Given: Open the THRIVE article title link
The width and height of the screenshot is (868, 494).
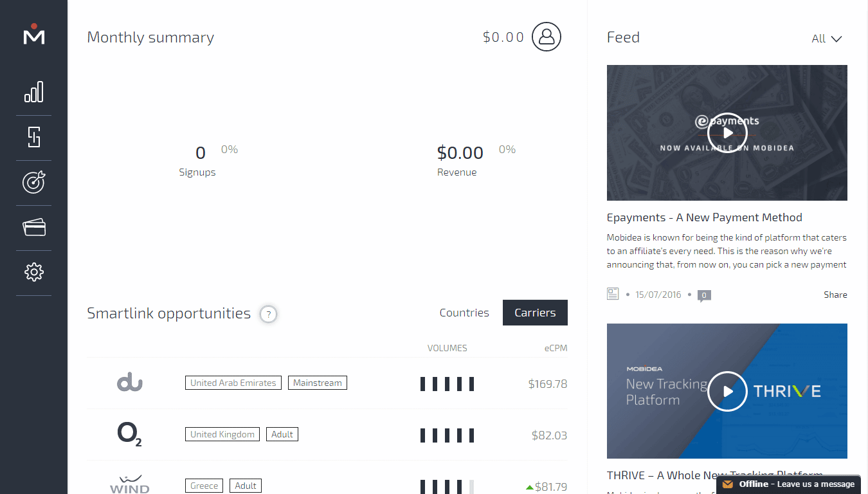Looking at the screenshot, I should [715, 475].
